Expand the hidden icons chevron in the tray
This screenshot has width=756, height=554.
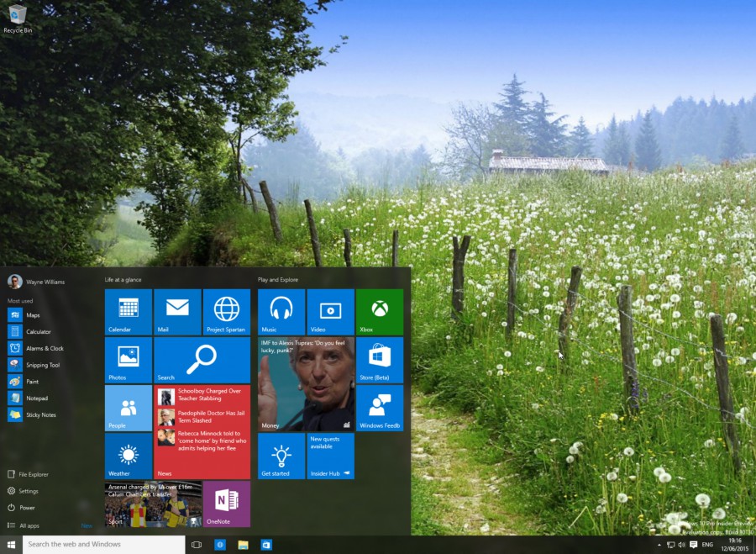pyautogui.click(x=661, y=545)
